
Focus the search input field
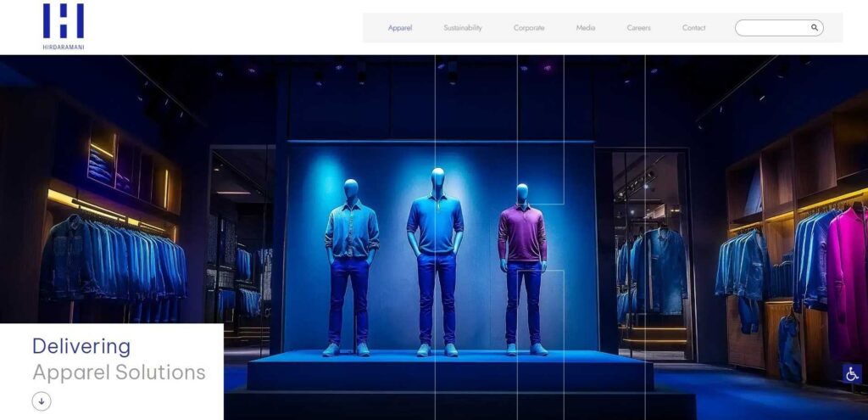point(779,28)
